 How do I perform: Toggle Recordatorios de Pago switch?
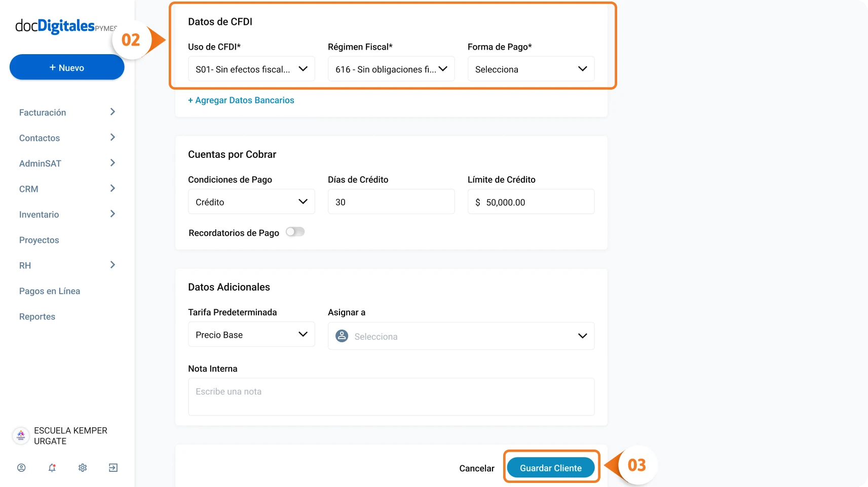coord(295,232)
